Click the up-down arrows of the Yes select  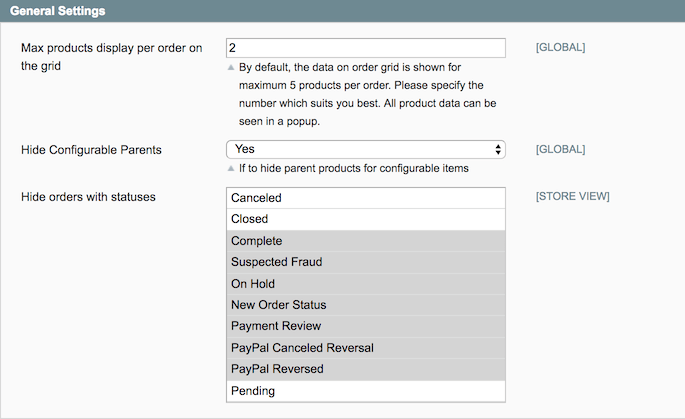coord(498,149)
